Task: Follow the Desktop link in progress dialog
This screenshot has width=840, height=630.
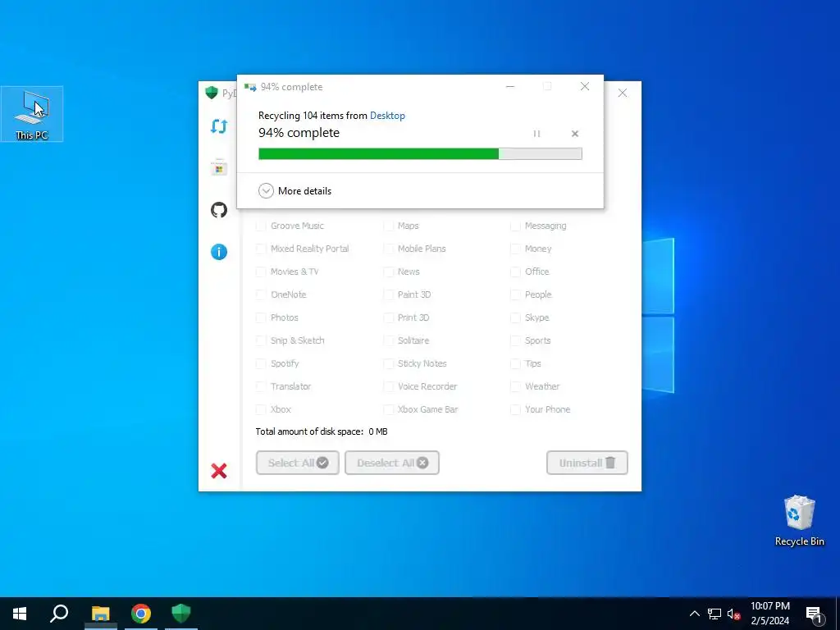Action: point(387,116)
